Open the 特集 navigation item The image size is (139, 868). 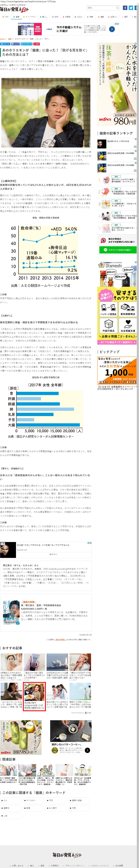(90, 17)
